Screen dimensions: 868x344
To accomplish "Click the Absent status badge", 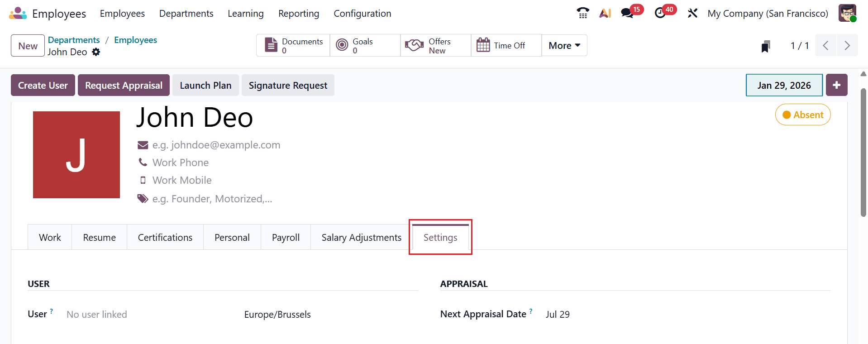I will (803, 115).
